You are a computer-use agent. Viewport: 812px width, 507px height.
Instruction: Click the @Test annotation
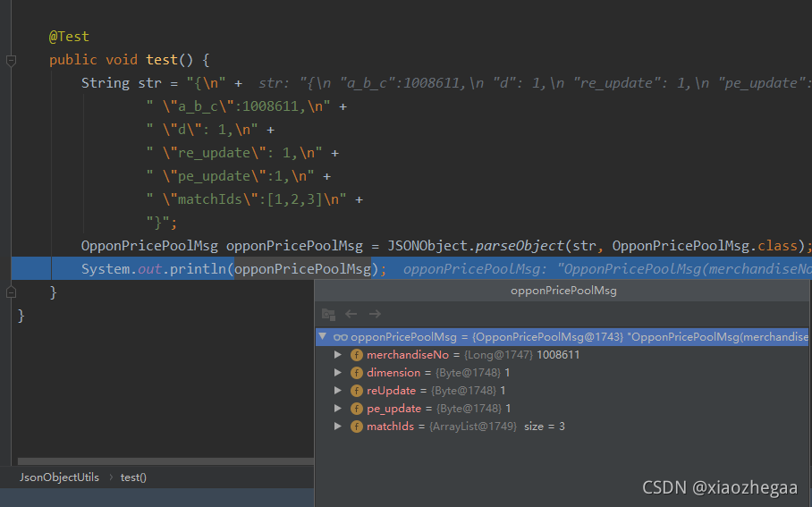click(x=69, y=37)
